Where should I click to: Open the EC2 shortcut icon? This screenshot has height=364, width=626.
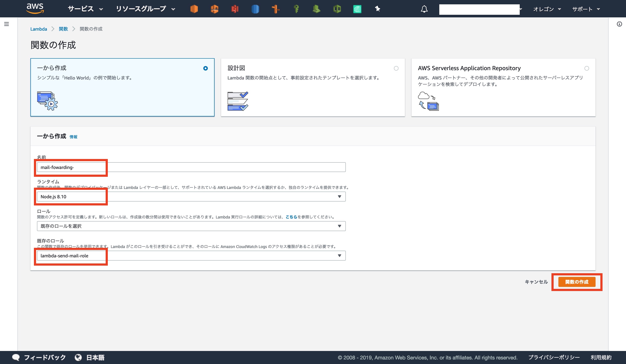(x=194, y=9)
